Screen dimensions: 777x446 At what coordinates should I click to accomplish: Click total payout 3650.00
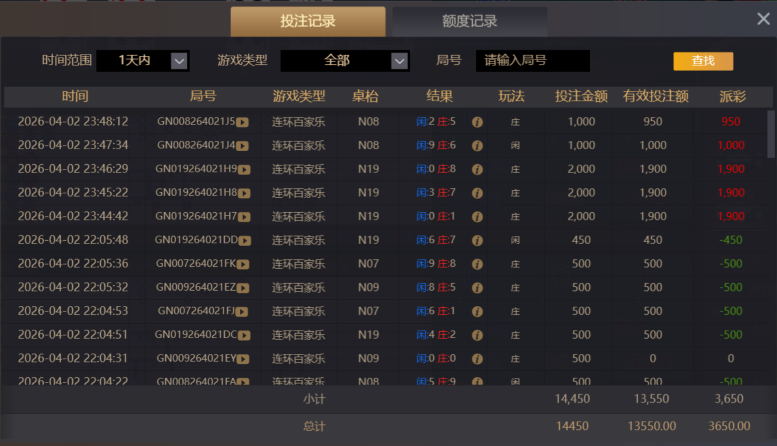click(x=729, y=426)
